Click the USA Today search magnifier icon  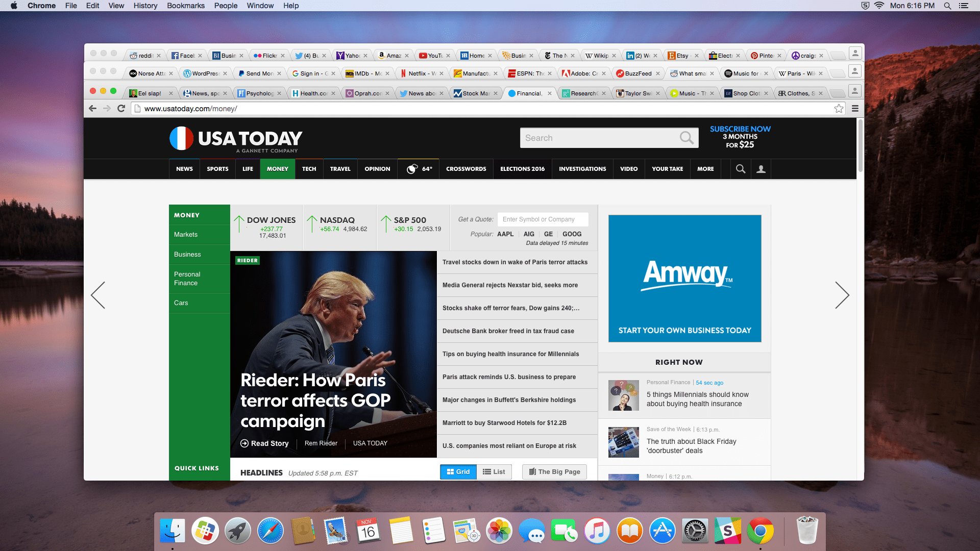point(687,138)
